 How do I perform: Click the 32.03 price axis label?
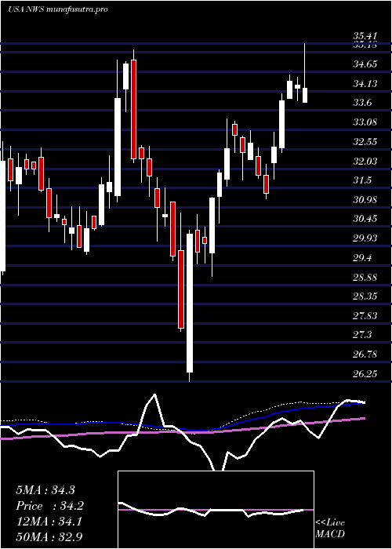(365, 162)
